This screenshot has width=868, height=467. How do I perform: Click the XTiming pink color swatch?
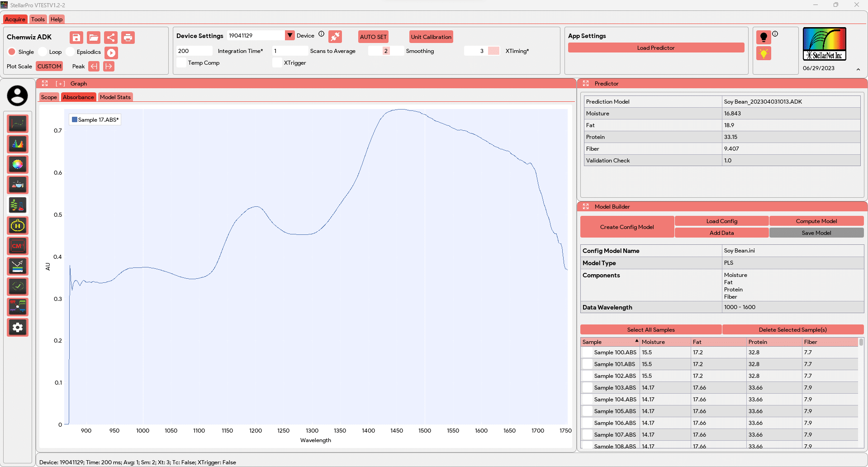[494, 51]
